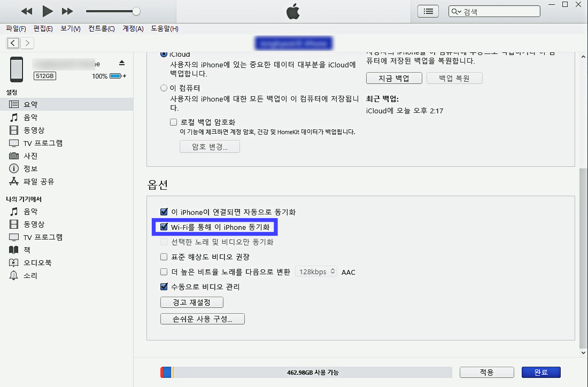Click the vertical scrollbar track
Viewport: 588px width, 387px height.
(x=583, y=205)
